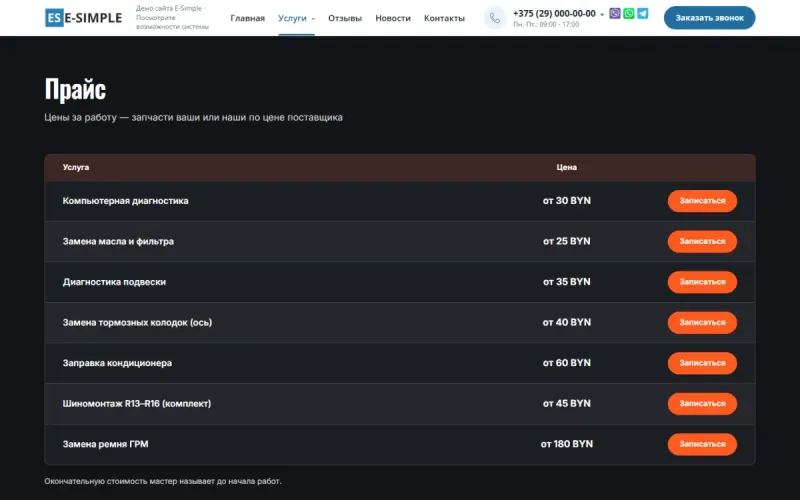Viewport: 800px width, 500px height.
Task: Click the Цены за работу subtitle
Action: coord(193,117)
